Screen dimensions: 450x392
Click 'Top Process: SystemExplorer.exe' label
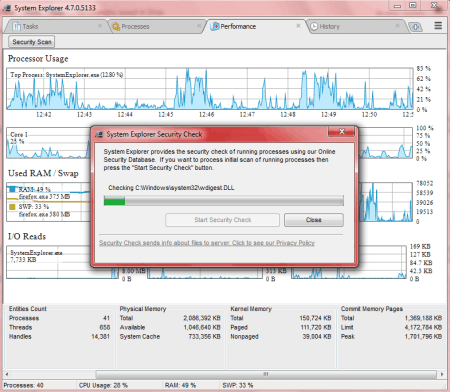pyautogui.click(x=67, y=75)
